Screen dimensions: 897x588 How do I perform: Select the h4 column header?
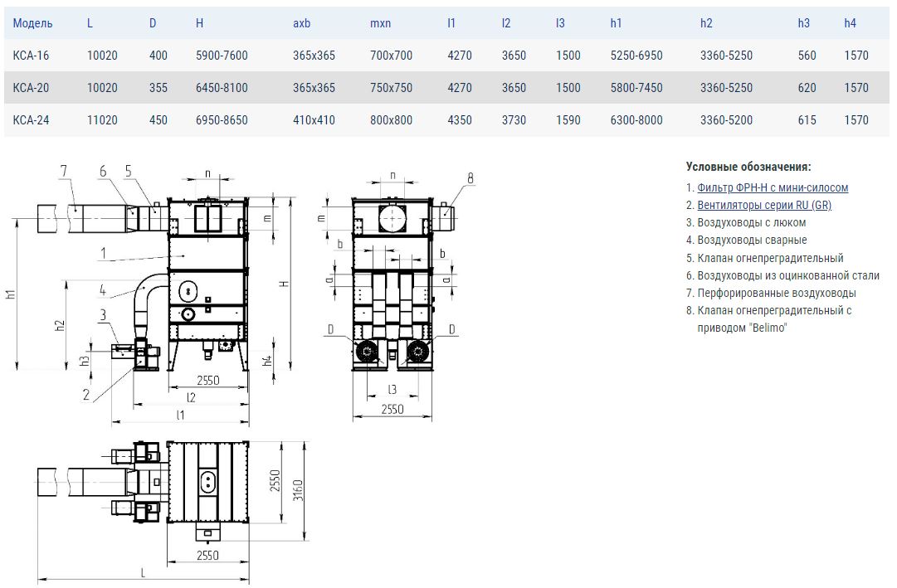click(x=850, y=23)
